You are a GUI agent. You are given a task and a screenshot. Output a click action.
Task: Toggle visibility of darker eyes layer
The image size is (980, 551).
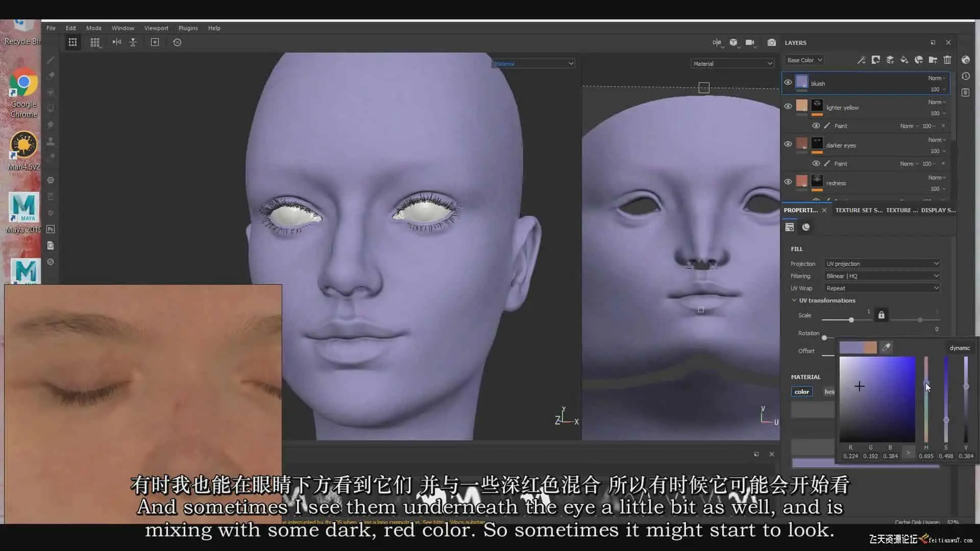788,144
